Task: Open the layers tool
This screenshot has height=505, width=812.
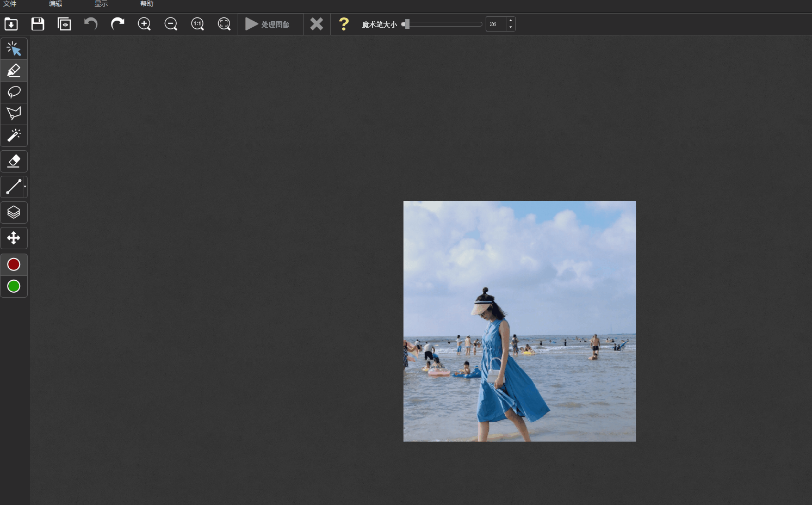Action: tap(14, 212)
